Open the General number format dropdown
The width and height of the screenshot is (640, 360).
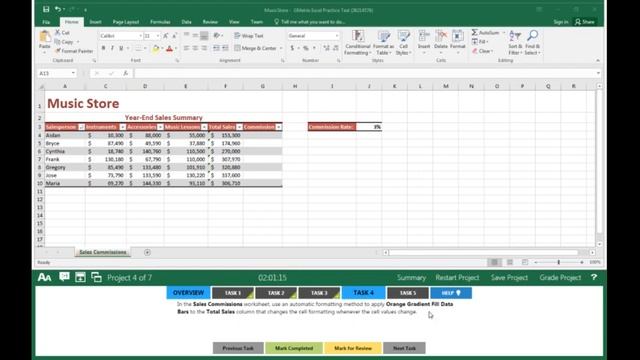coord(337,36)
